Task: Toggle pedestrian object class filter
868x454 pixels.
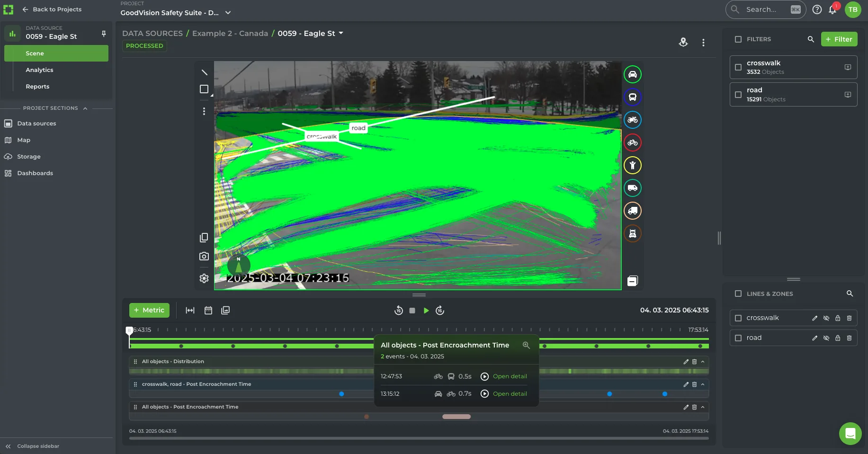Action: coord(633,165)
